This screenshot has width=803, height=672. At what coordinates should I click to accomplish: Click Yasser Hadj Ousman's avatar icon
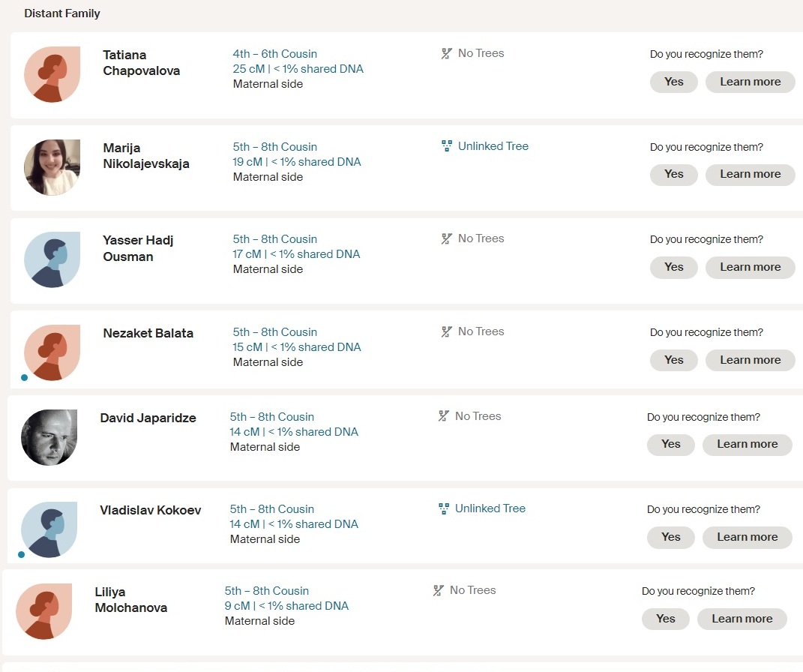point(52,259)
